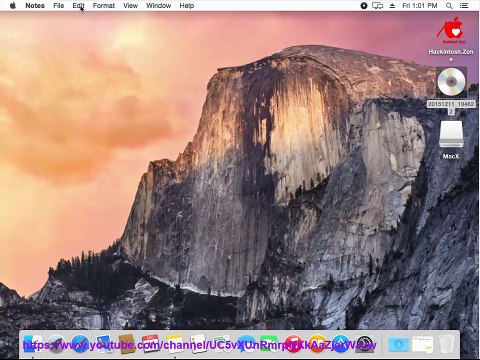Viewport: 480px width, 360px height.
Task: Click the Fri 1:01 PM clock
Action: click(x=420, y=6)
